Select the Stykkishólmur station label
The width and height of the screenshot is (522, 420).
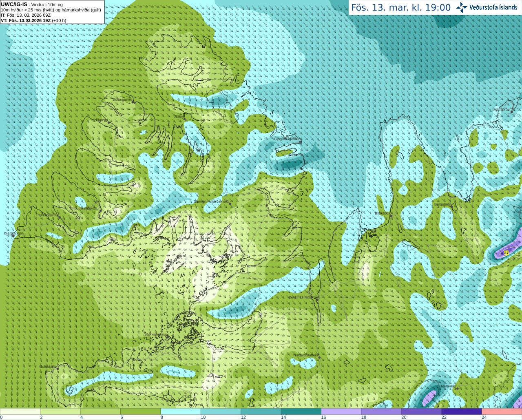pyautogui.click(x=156, y=334)
